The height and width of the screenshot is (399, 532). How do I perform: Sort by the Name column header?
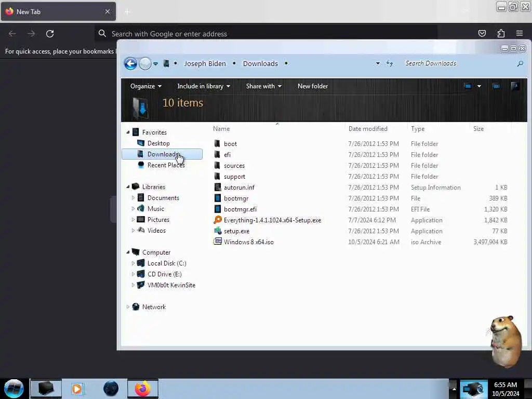pos(221,129)
